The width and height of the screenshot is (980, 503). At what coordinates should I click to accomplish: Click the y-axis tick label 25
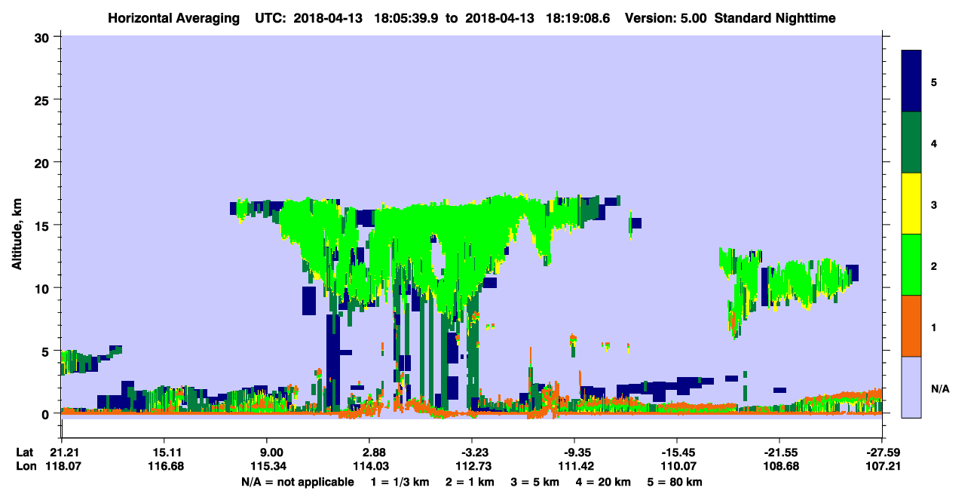[x=44, y=100]
